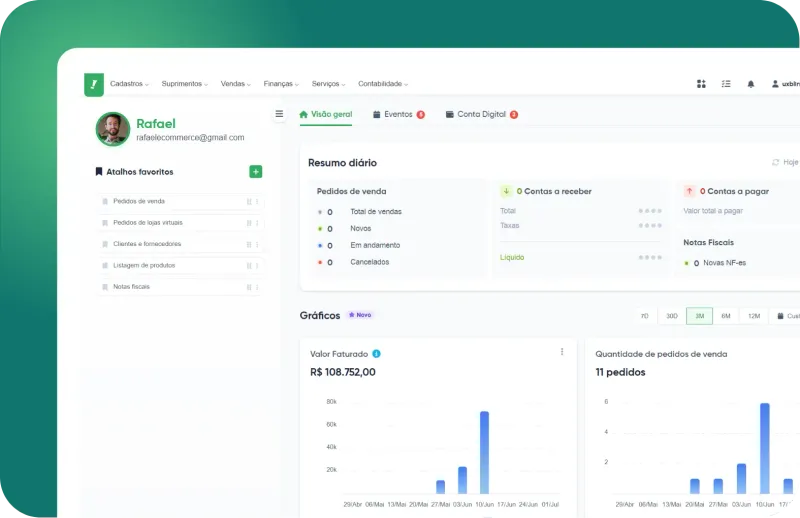Select the 3M chart period

click(699, 316)
